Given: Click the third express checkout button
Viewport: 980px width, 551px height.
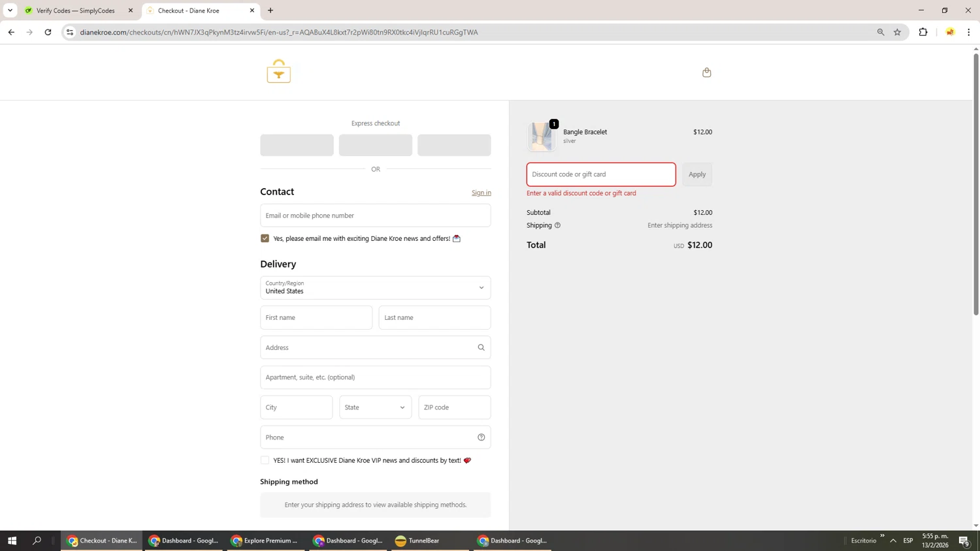Looking at the screenshot, I should tap(454, 145).
